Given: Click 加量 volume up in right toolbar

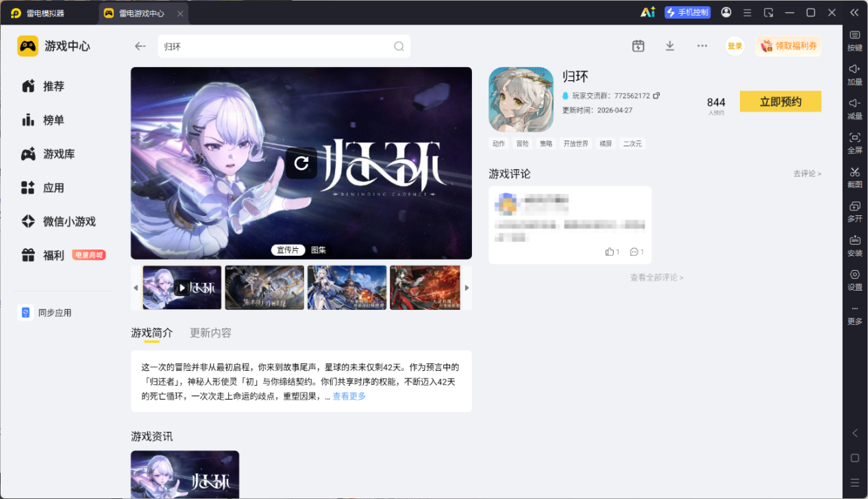Looking at the screenshot, I should 855,75.
